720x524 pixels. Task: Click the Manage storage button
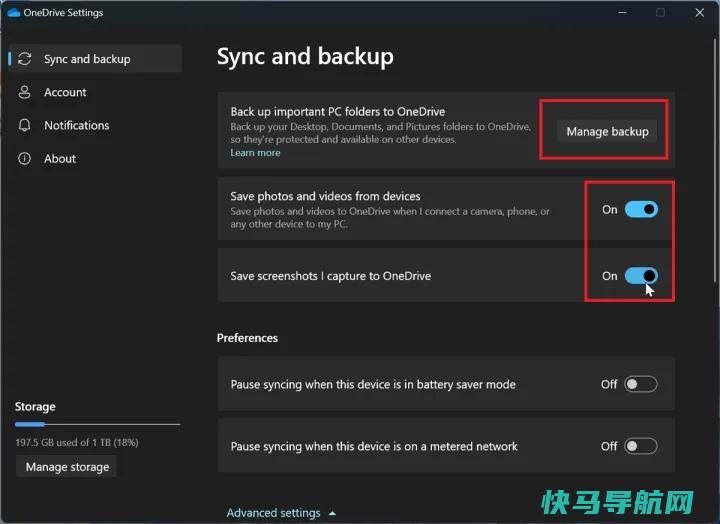click(x=67, y=467)
